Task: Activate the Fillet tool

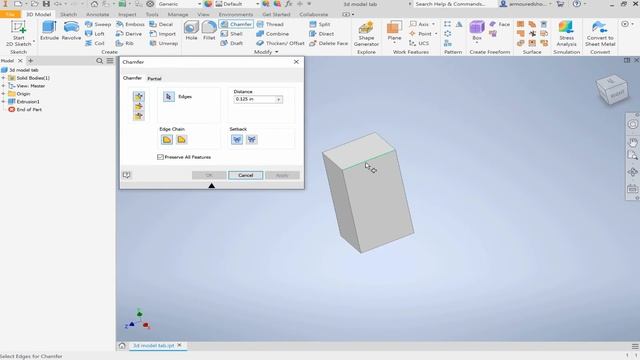Action: (x=209, y=31)
